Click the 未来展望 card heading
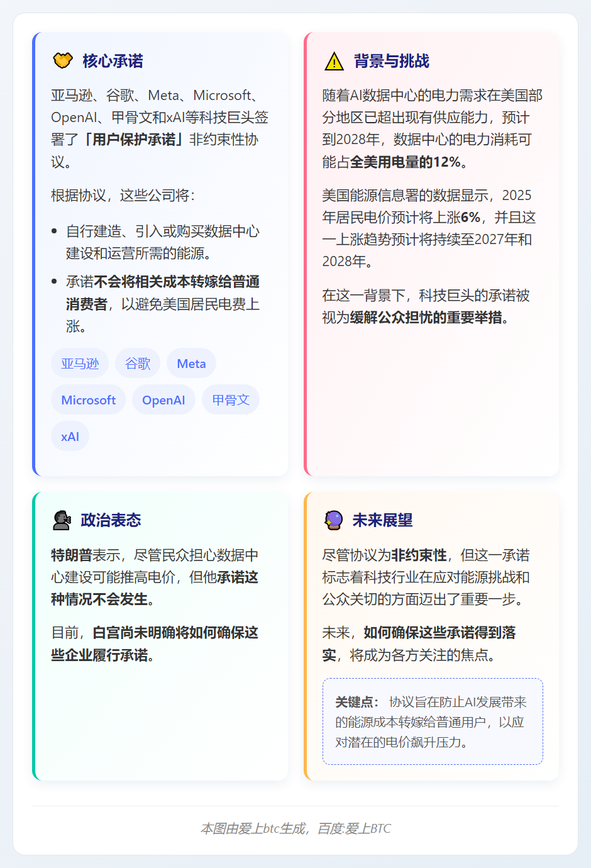 pyautogui.click(x=382, y=520)
